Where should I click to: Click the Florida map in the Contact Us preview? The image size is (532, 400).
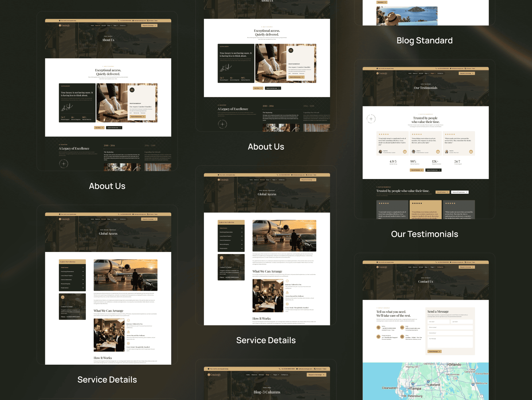pos(426,381)
